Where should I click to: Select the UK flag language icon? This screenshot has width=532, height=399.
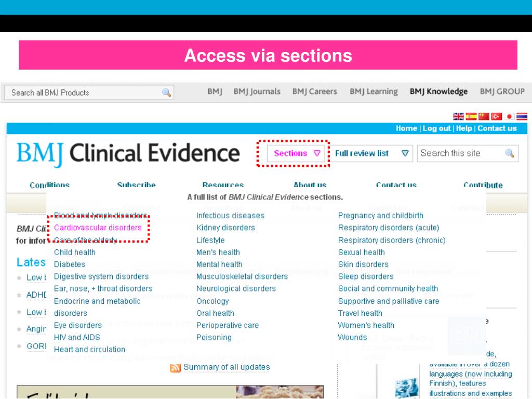[458, 116]
